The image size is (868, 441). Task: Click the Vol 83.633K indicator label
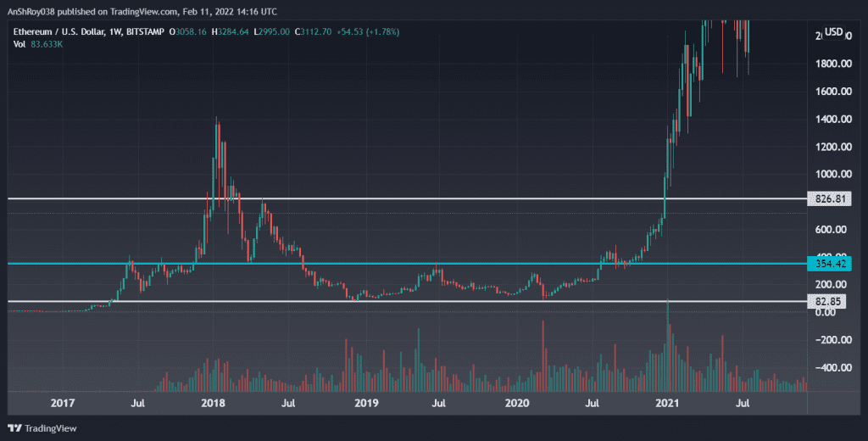(37, 44)
